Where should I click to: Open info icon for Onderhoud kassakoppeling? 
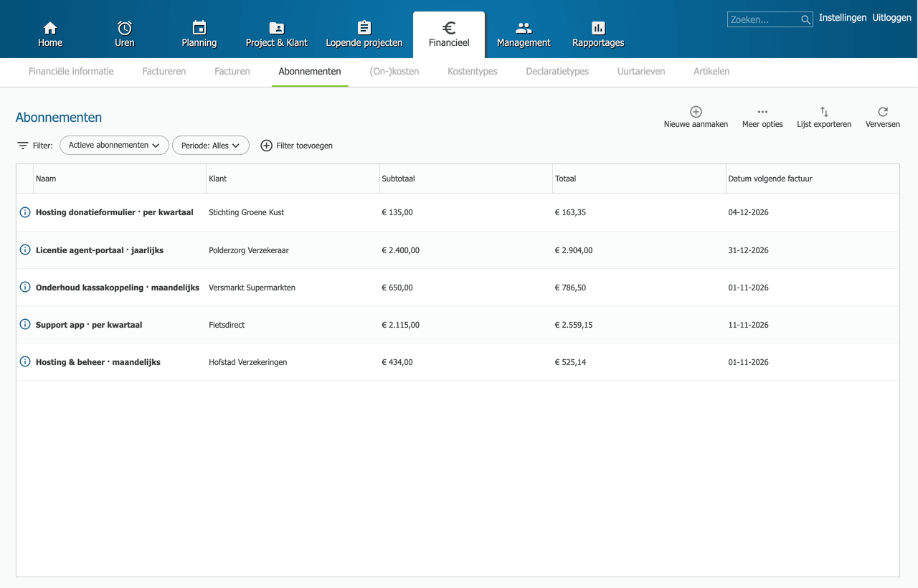(x=25, y=288)
